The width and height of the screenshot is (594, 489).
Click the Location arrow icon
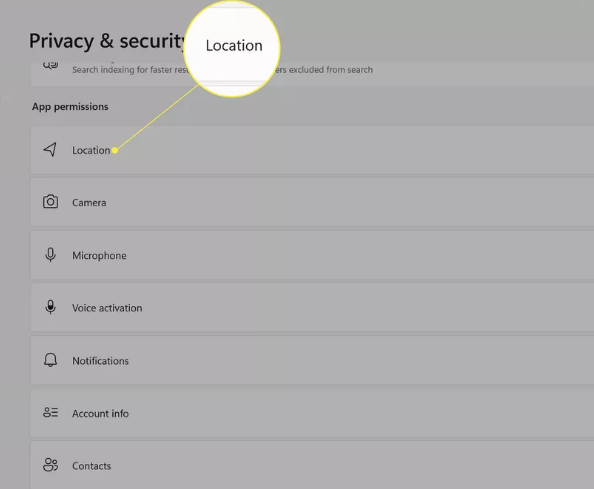click(x=50, y=150)
